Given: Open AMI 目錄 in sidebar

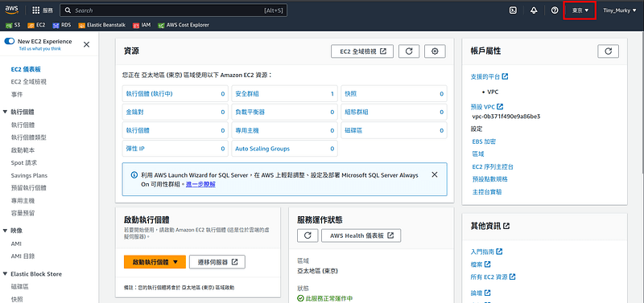Looking at the screenshot, I should (23, 256).
